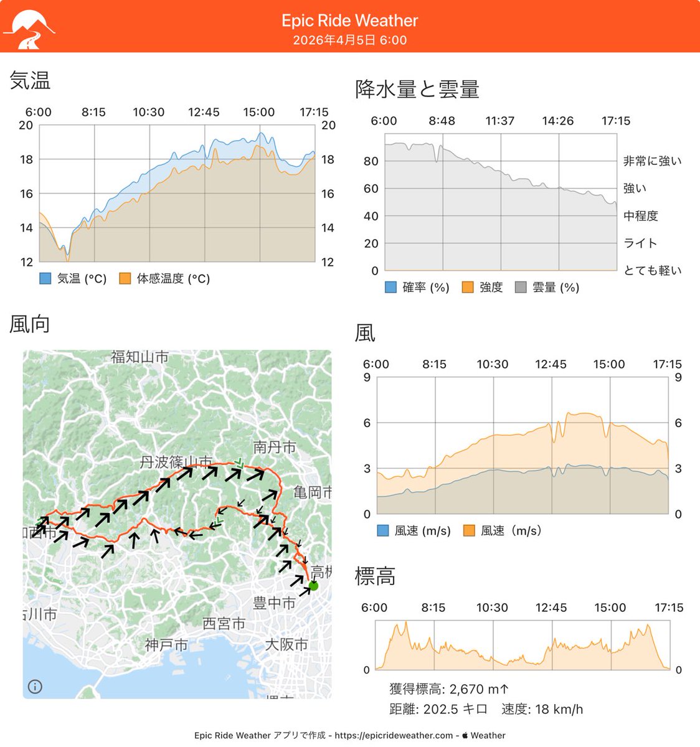The image size is (700, 747).
Task: Click the 標高 section heading
Action: (375, 576)
